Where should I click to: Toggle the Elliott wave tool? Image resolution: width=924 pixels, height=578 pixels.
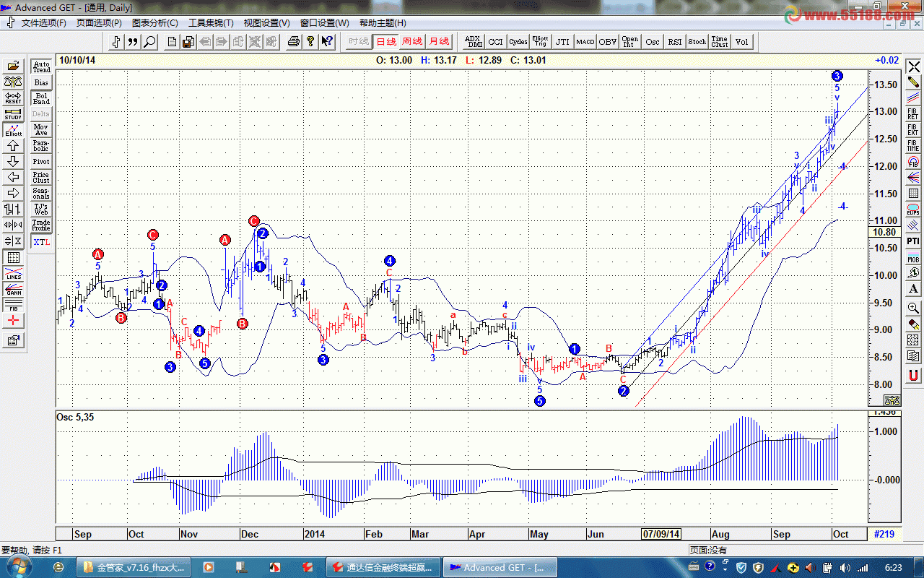coord(13,130)
